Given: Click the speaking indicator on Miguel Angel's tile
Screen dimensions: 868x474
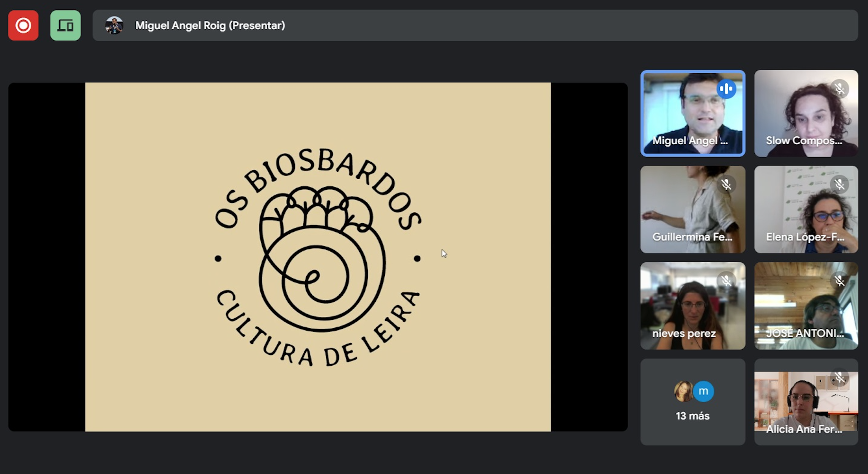Looking at the screenshot, I should [726, 89].
